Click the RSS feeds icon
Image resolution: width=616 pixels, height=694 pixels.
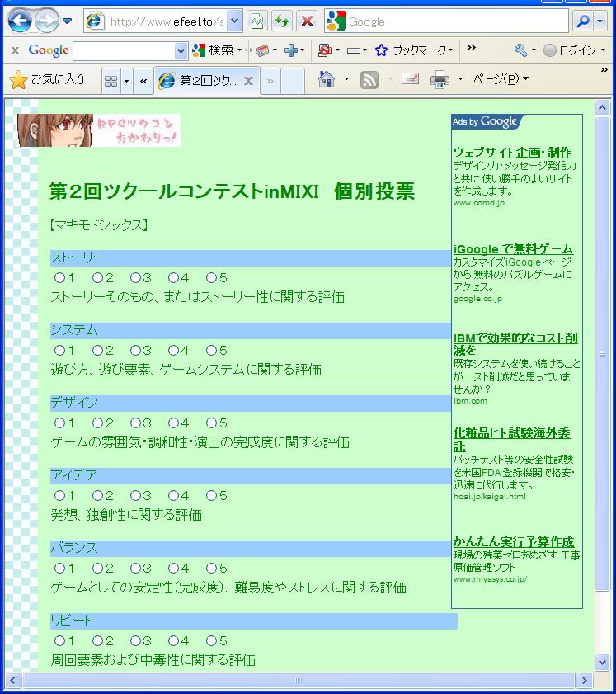pos(369,79)
